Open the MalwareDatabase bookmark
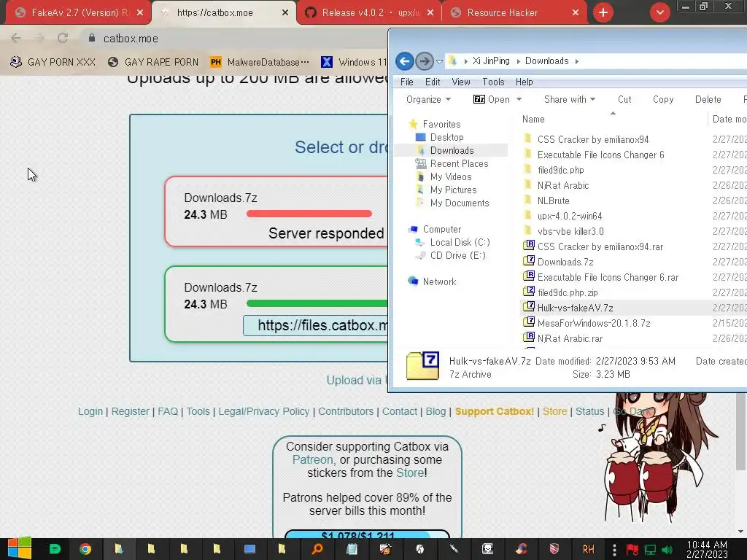 coord(260,62)
